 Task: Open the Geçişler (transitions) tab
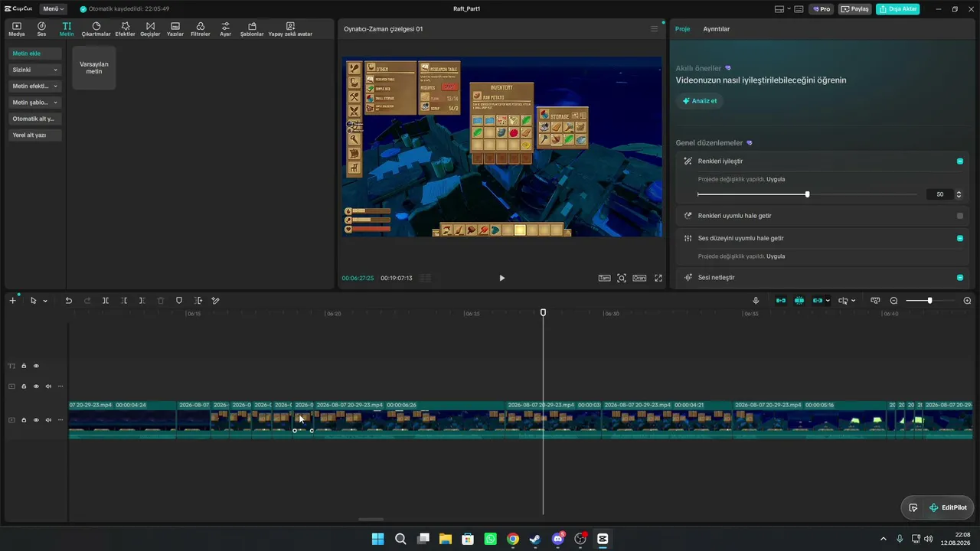150,29
